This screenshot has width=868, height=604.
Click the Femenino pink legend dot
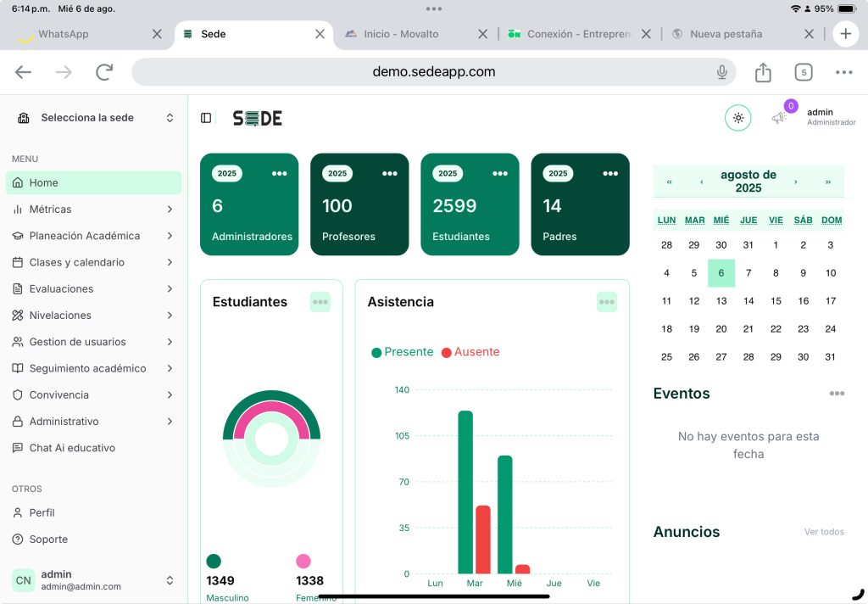[303, 562]
